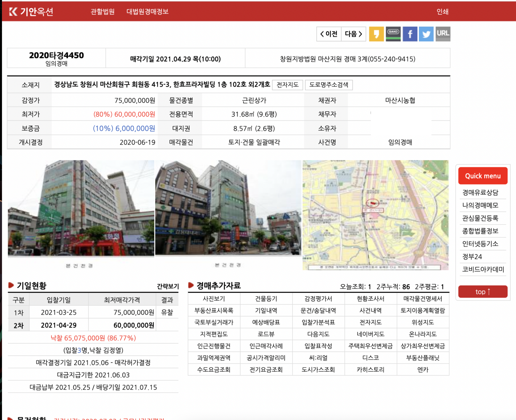This screenshot has width=516, height=420.
Task: Share on Facebook icon
Action: click(x=410, y=34)
